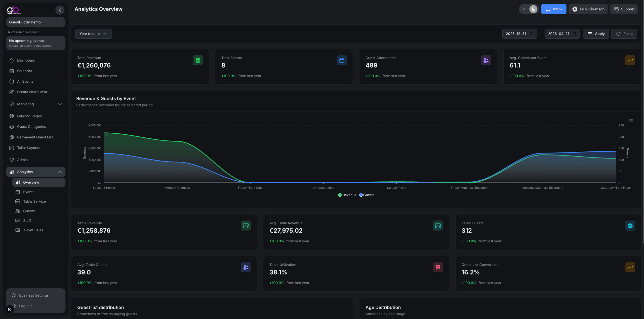Viewport: 644px width, 319px height.
Task: Click the Guest Attendance people icon
Action: [x=486, y=60]
